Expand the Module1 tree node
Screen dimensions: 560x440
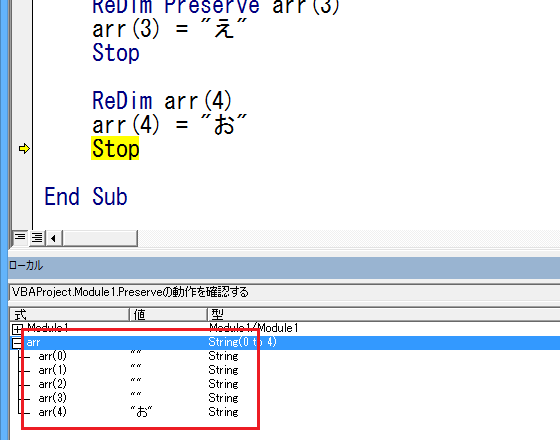[x=17, y=329]
